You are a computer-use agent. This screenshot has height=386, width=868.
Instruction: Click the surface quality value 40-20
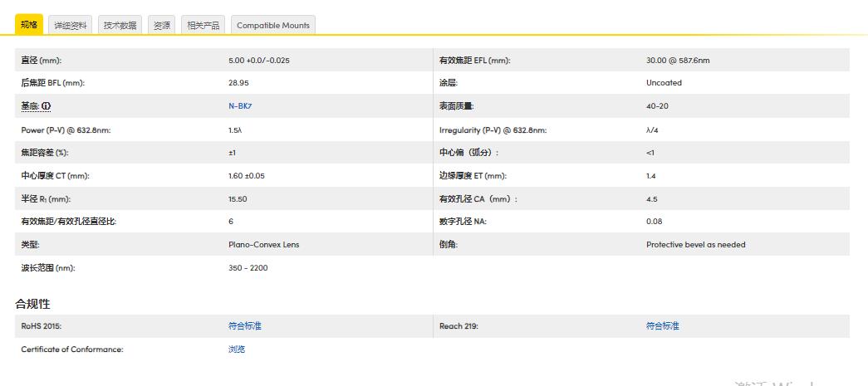click(x=657, y=106)
